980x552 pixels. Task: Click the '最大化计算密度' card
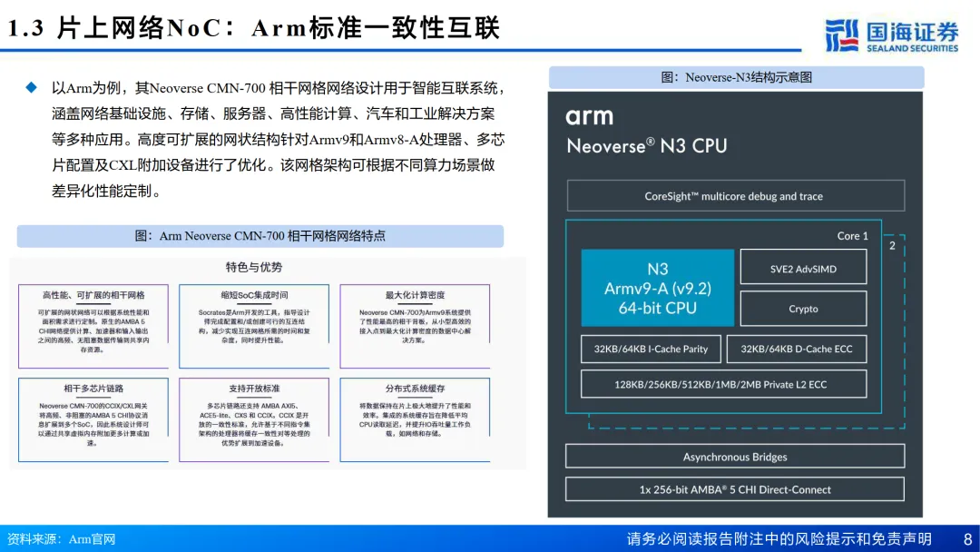415,326
